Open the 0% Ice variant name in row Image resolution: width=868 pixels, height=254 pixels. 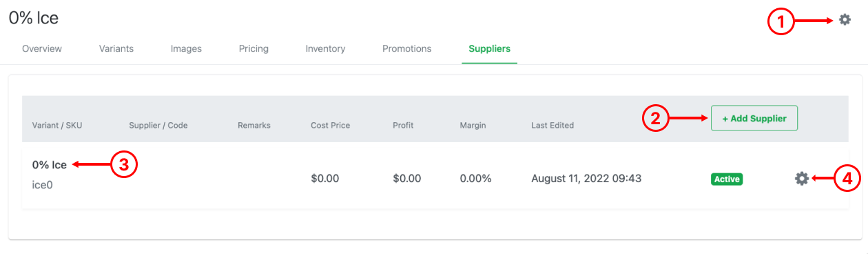50,165
